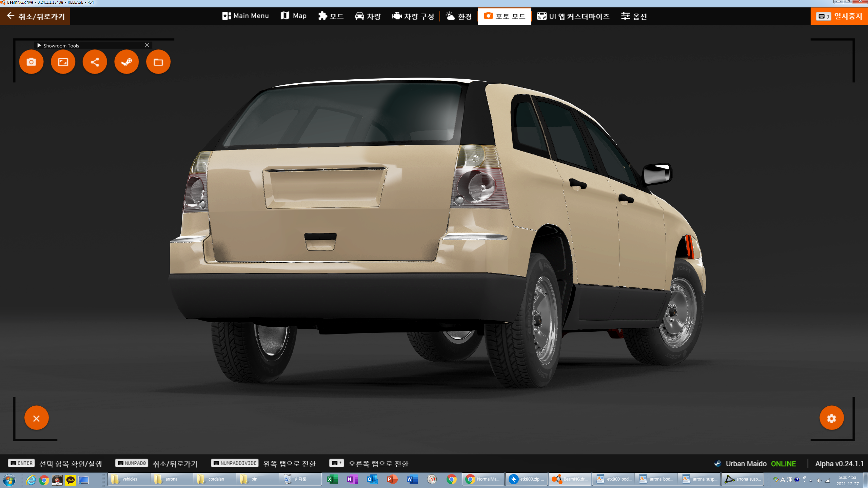Image resolution: width=868 pixels, height=488 pixels.
Task: Select the 환경 environment tab
Action: pyautogui.click(x=459, y=16)
